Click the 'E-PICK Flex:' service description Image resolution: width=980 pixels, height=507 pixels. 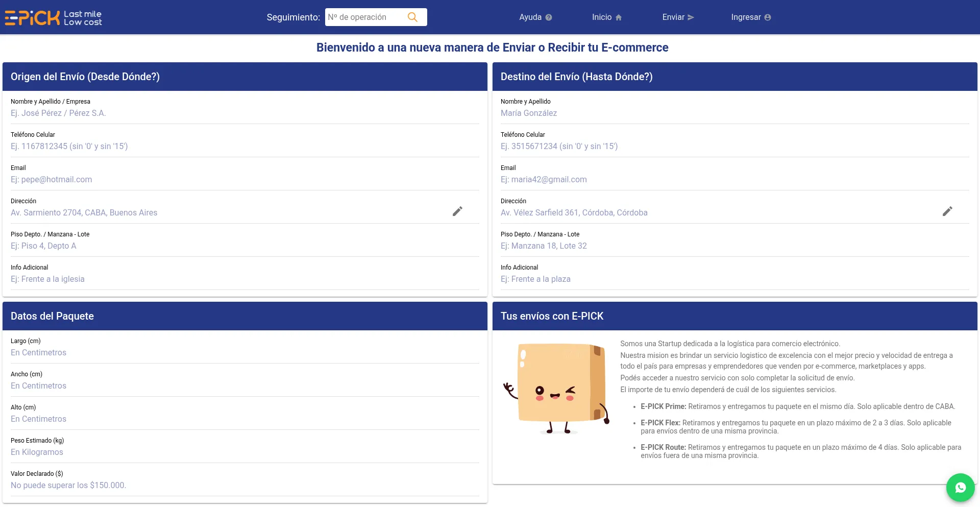796,427
